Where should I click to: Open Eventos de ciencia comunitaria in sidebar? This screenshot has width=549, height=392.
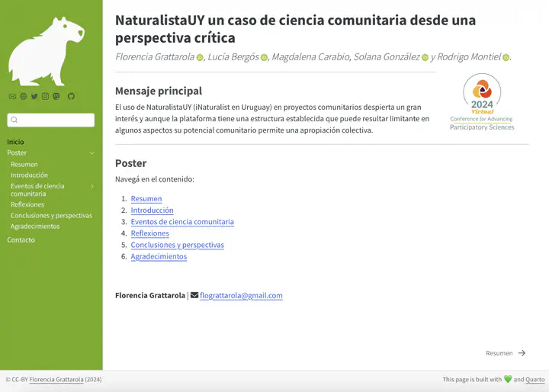[x=37, y=190]
